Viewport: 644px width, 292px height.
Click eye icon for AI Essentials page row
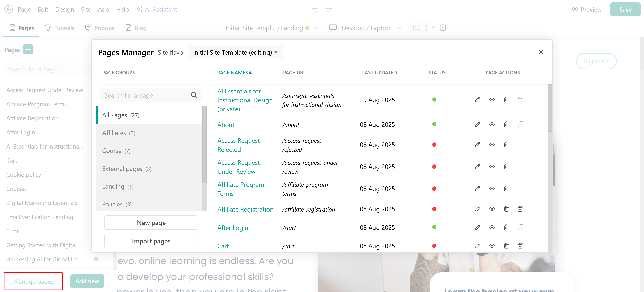pos(492,100)
